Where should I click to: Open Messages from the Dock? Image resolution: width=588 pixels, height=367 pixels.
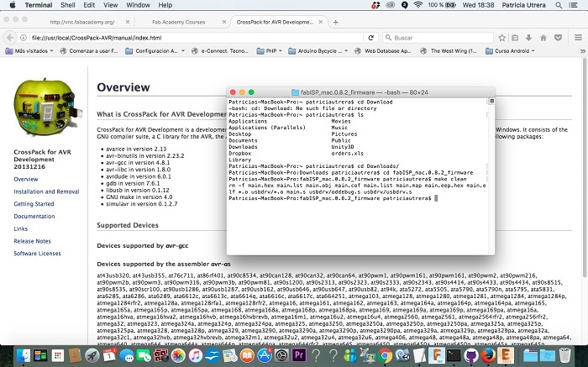126,355
